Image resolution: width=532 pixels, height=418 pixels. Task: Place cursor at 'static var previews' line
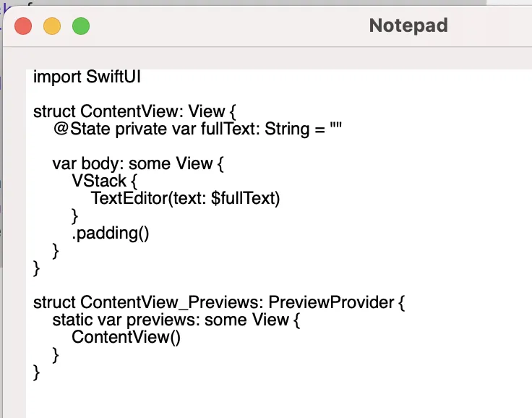coord(176,320)
